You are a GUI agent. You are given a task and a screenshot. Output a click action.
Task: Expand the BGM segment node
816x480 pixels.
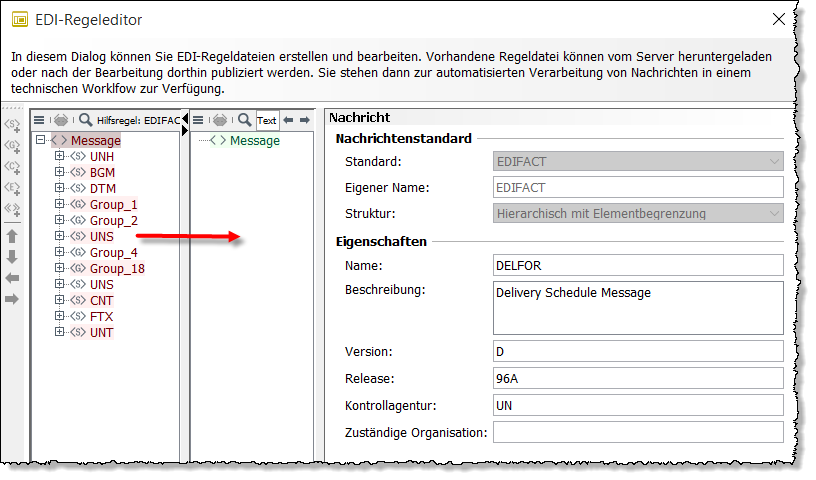[x=59, y=172]
